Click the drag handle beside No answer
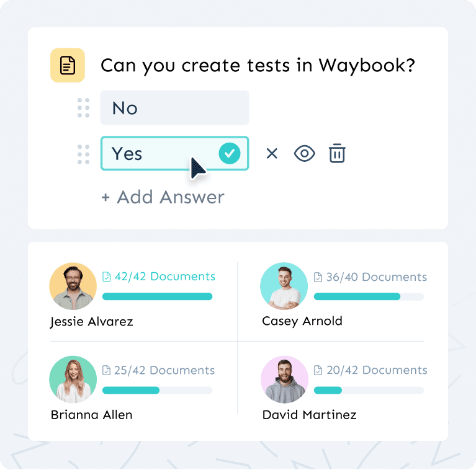This screenshot has width=476, height=470. click(x=83, y=108)
